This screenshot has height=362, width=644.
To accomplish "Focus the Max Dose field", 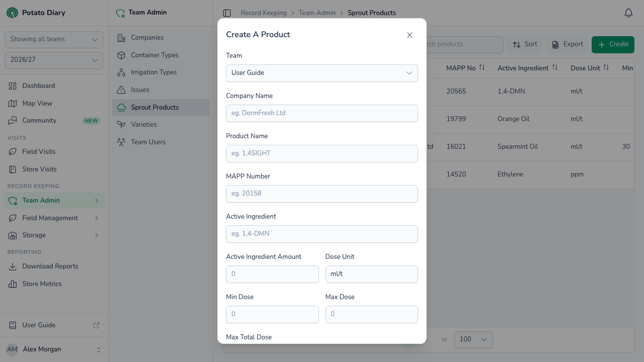I will [372, 314].
